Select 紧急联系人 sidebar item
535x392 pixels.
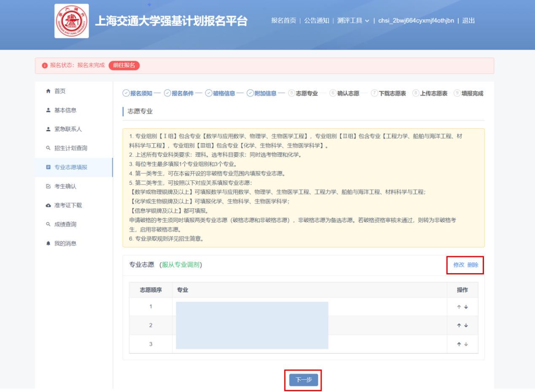68,129
